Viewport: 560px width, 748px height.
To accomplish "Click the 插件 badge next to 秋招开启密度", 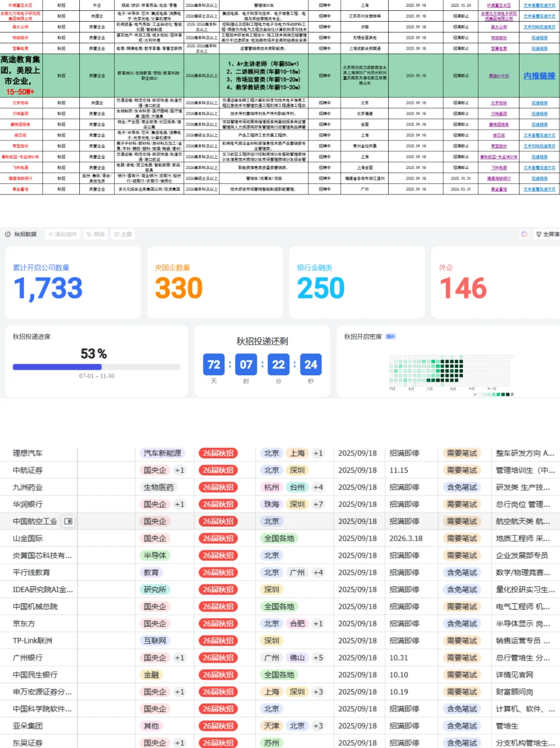I will click(390, 336).
